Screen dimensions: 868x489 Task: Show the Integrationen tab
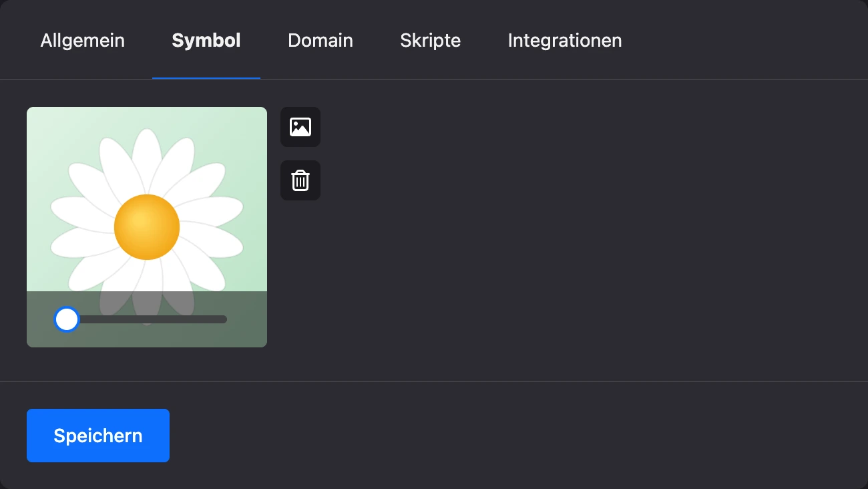(x=565, y=40)
